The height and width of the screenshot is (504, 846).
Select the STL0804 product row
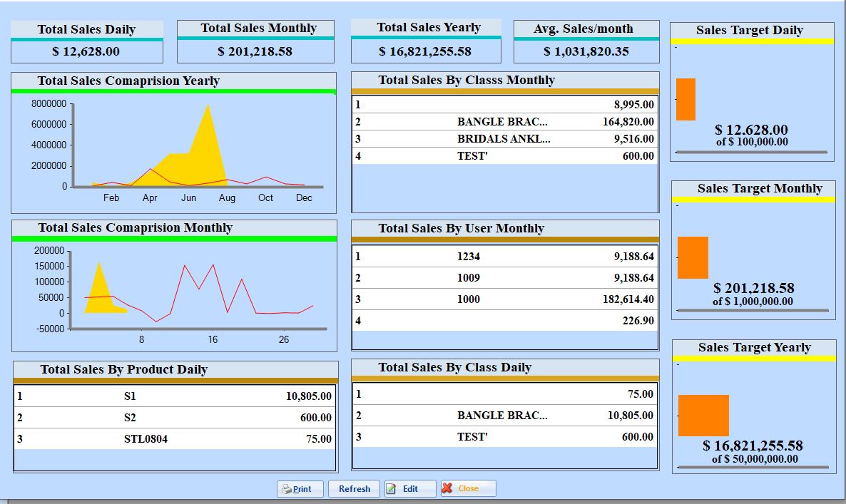[175, 439]
